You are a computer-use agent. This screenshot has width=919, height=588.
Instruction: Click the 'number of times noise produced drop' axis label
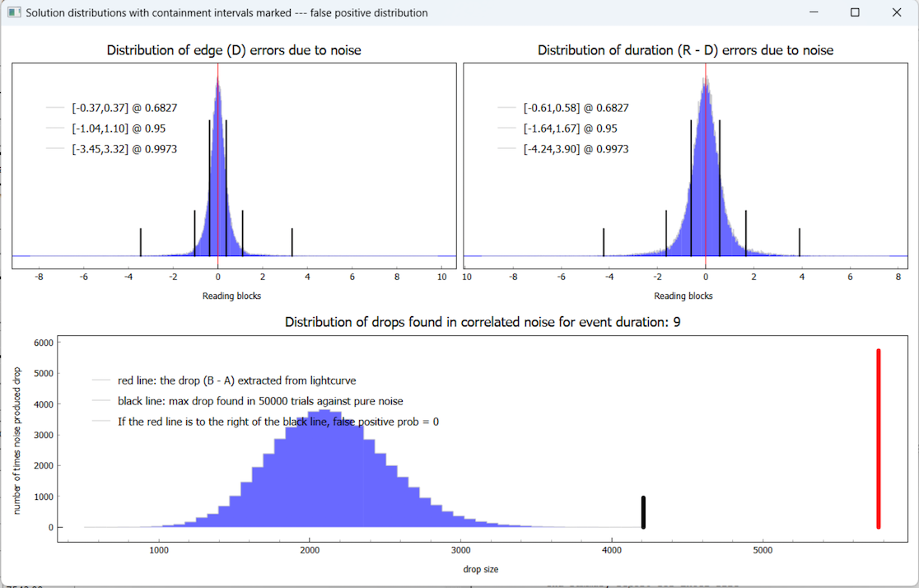[x=17, y=441]
